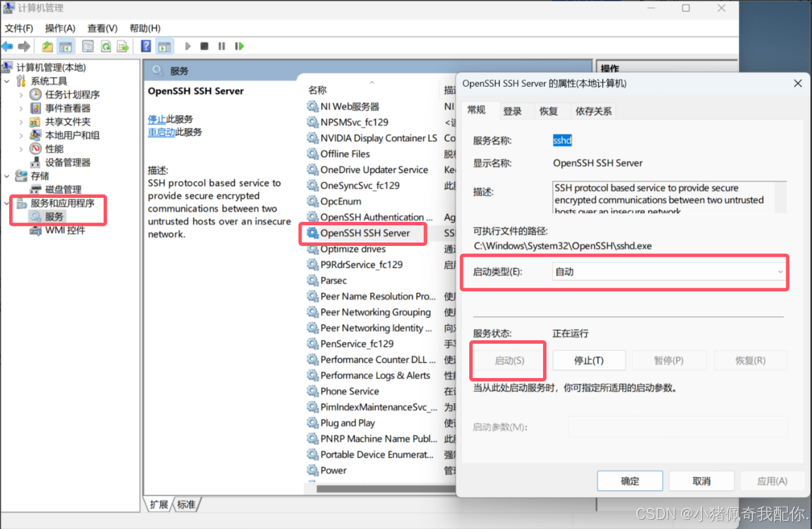Click the Pause Service toolbar icon
Screen dimensions: 812x529
tap(221, 46)
